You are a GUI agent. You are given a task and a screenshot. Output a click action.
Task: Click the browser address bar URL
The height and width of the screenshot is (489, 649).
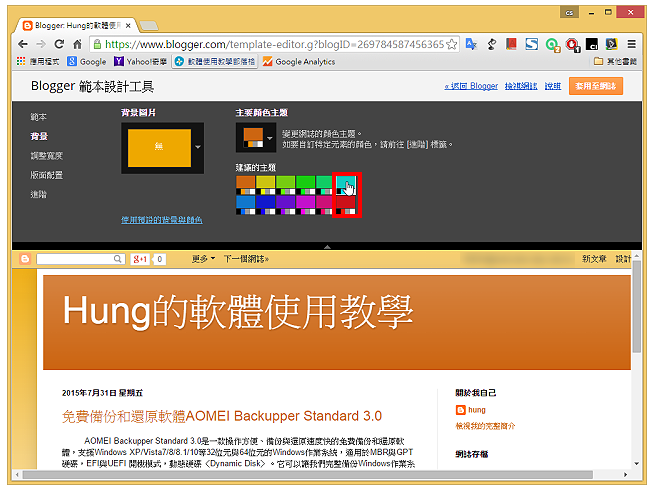click(x=274, y=44)
